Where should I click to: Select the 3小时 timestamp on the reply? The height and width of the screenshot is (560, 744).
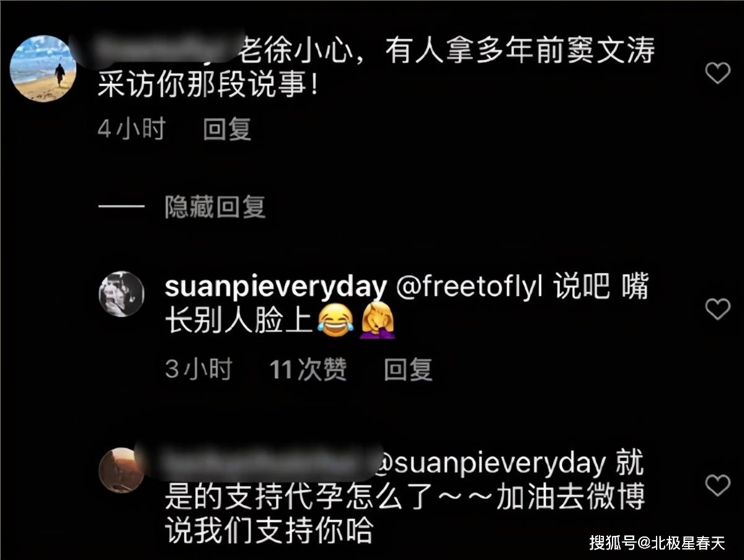(198, 370)
